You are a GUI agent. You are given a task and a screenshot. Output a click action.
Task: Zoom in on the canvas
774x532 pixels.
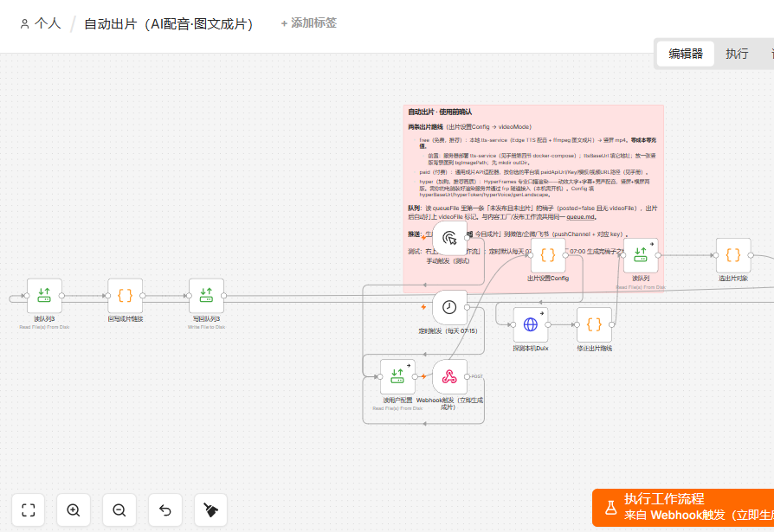point(74,510)
